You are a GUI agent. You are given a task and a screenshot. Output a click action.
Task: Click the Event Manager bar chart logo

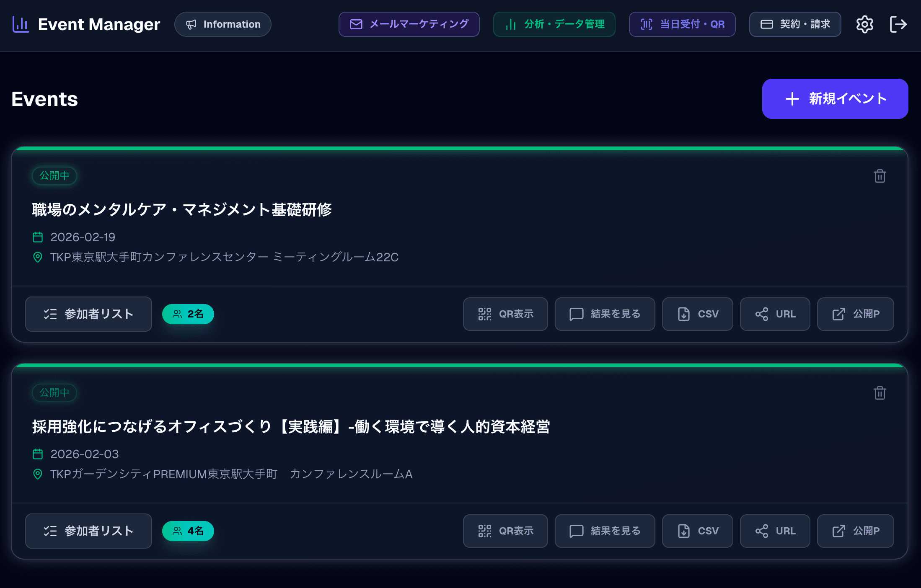[x=20, y=24]
